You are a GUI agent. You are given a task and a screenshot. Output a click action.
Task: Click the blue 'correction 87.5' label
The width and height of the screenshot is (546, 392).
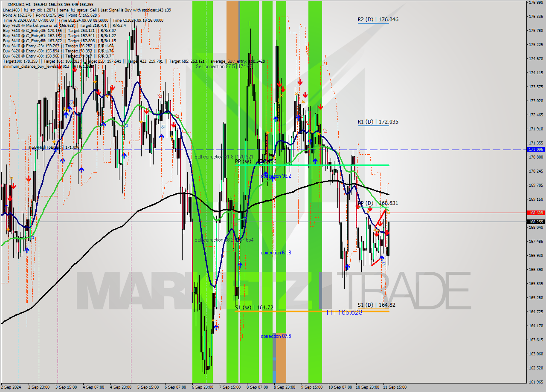pos(276,336)
